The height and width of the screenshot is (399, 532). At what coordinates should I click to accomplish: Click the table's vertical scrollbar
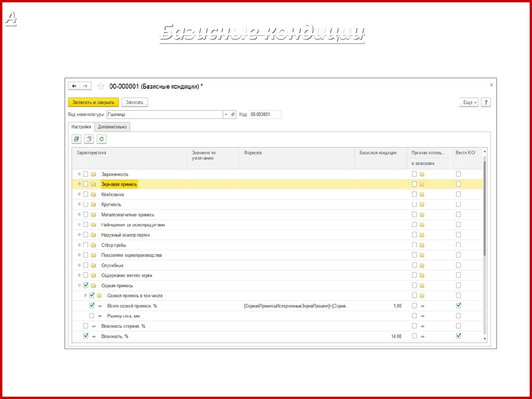(x=485, y=208)
